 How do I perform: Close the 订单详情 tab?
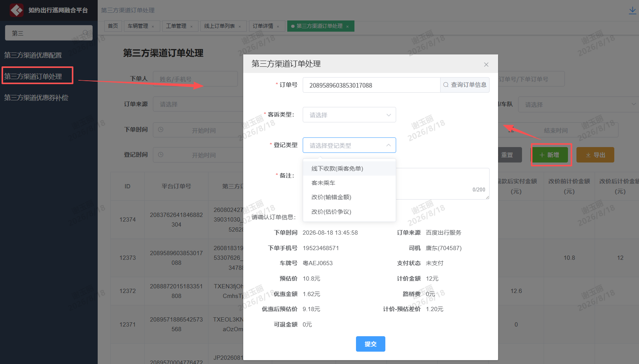(278, 27)
